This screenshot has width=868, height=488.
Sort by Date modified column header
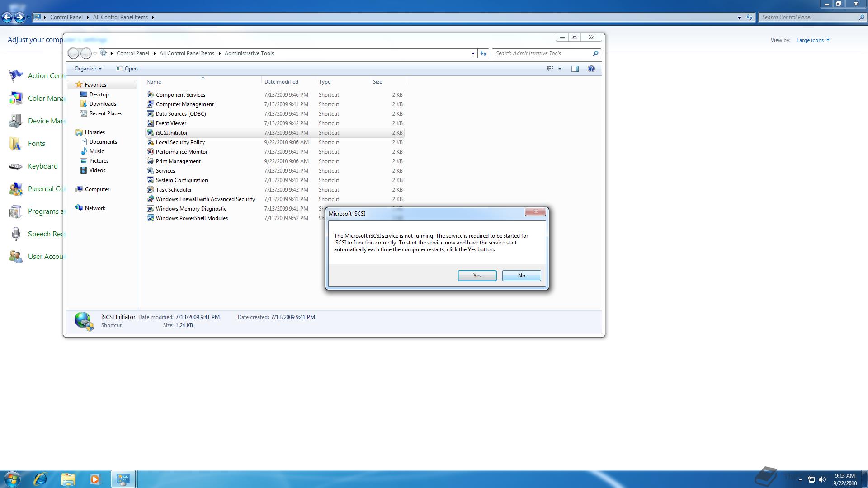[288, 82]
